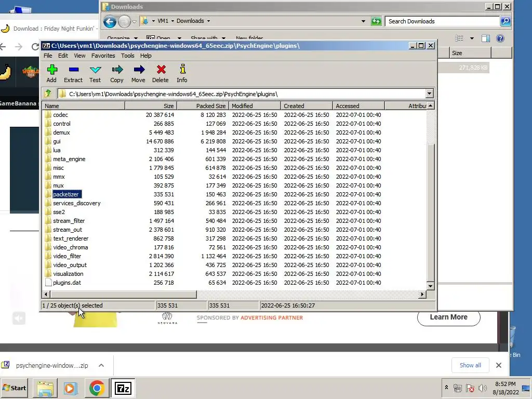Select the services_discovery folder
The width and height of the screenshot is (532, 399).
coord(77,203)
